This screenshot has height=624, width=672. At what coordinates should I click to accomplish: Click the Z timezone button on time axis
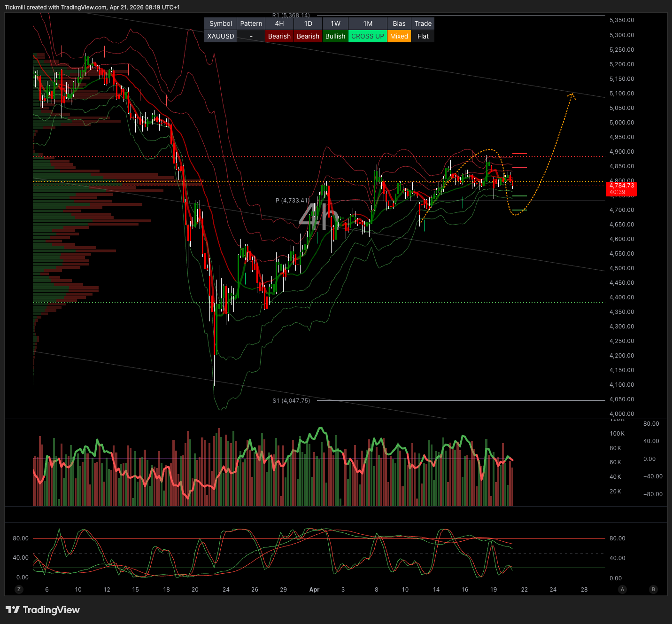pos(19,589)
